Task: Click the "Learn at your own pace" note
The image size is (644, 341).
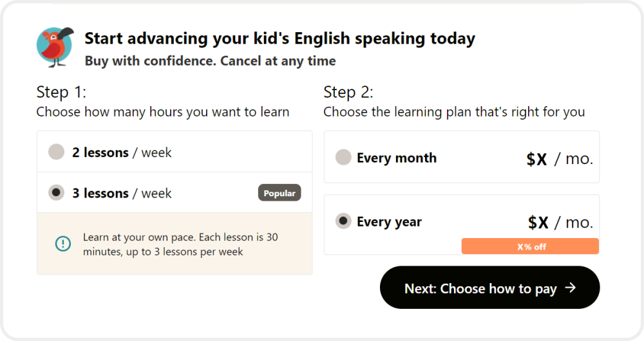Action: [x=180, y=244]
